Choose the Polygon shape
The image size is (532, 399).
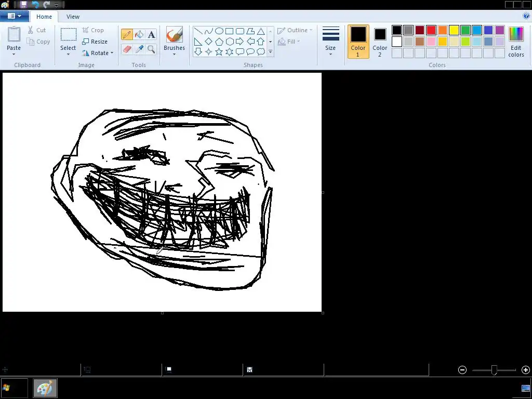tap(250, 31)
